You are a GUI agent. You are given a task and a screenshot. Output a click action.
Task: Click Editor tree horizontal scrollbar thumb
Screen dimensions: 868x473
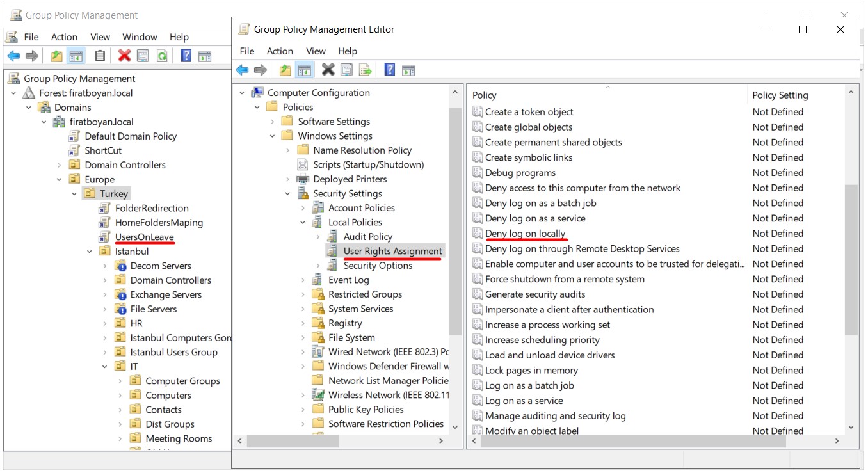[x=294, y=441]
